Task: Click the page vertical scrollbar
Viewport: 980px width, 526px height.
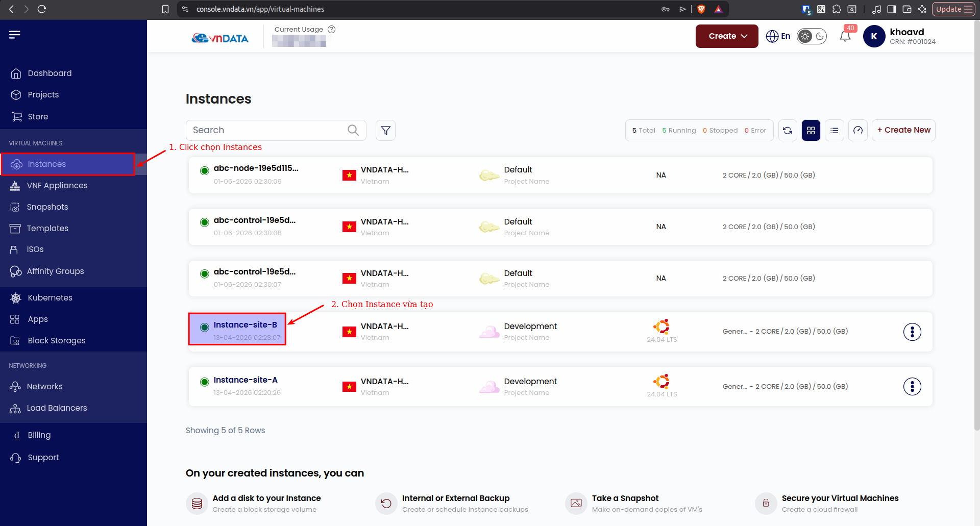Action: (977, 224)
